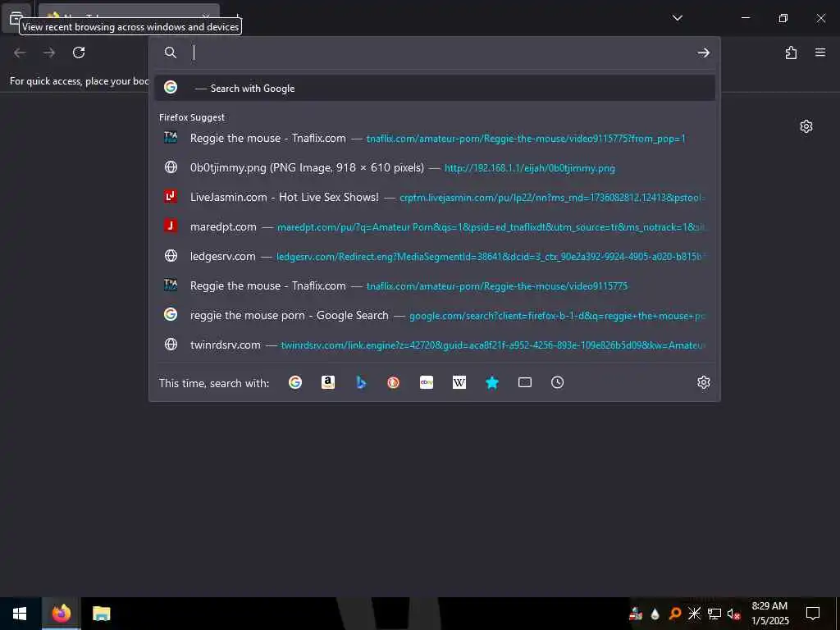Open the maredpt.com suggestion

[x=435, y=226]
